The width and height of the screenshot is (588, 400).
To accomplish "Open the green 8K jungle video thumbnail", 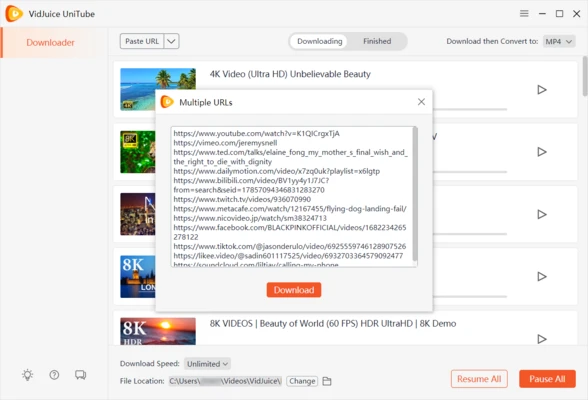I will click(x=138, y=152).
